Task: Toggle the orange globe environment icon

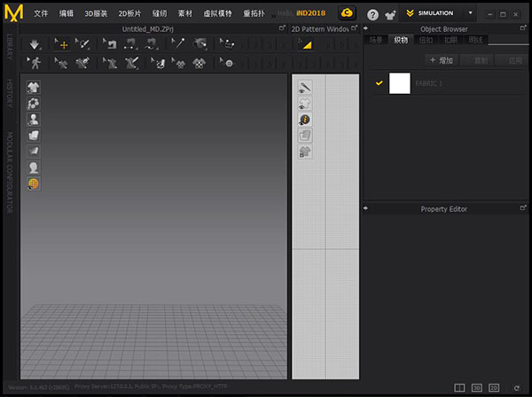Action: (34, 183)
